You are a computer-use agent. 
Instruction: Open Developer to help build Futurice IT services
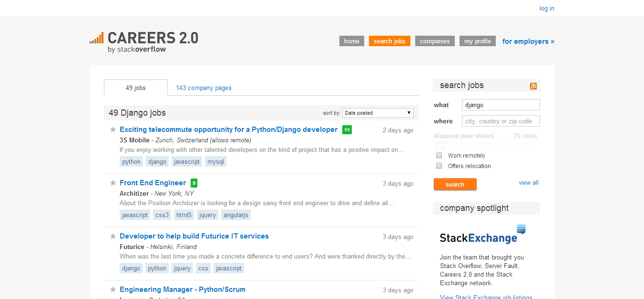tap(194, 236)
